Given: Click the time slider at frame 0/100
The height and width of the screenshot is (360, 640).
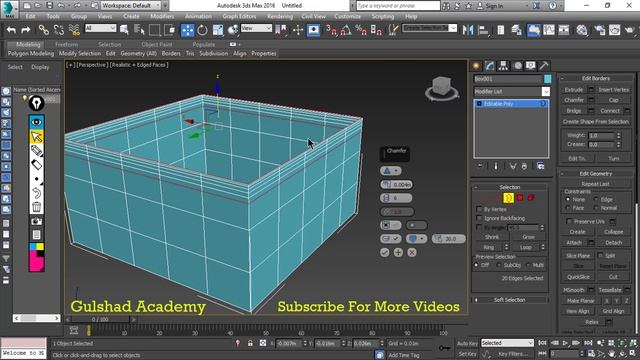Looking at the screenshot, I should point(100,319).
